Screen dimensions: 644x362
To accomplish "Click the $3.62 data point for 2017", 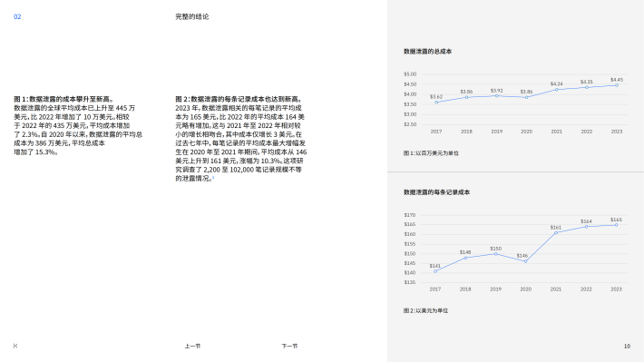I will click(x=436, y=103).
